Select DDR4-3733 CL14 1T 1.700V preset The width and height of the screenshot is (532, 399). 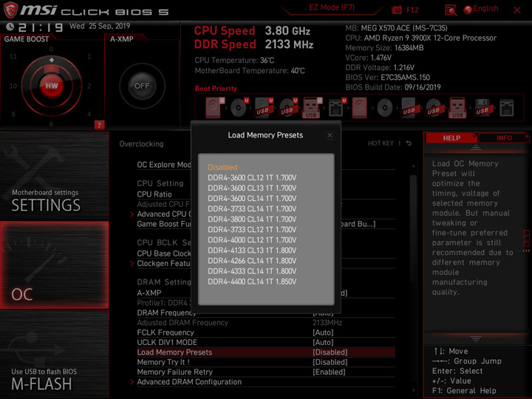tap(252, 208)
